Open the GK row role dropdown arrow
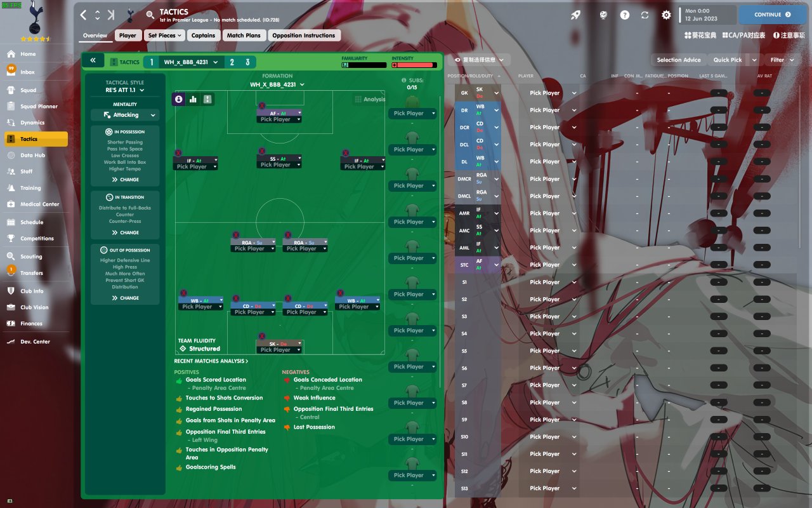Image resolution: width=812 pixels, height=508 pixels. point(496,93)
